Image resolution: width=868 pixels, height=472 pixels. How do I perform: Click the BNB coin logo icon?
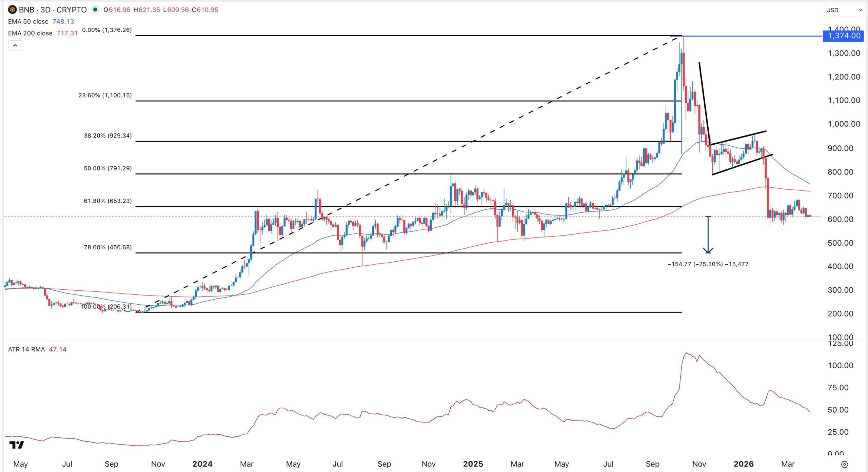[13, 9]
